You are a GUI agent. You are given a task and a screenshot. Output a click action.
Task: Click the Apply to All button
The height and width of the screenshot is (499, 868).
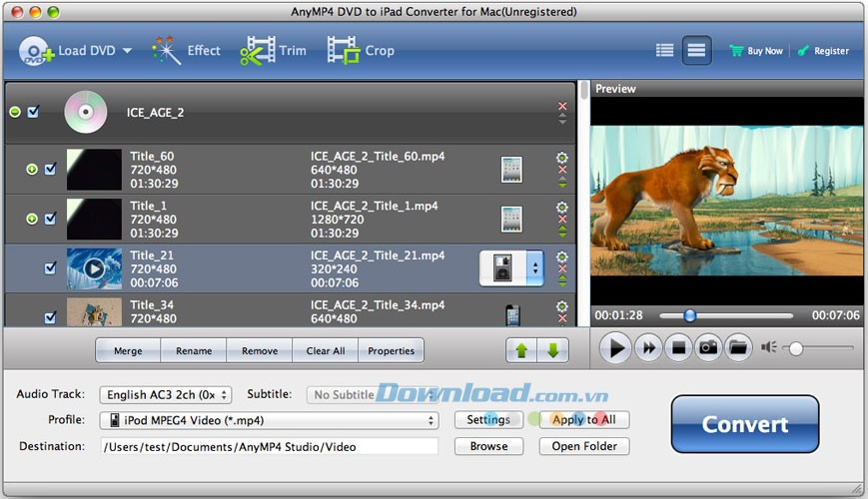pos(584,420)
